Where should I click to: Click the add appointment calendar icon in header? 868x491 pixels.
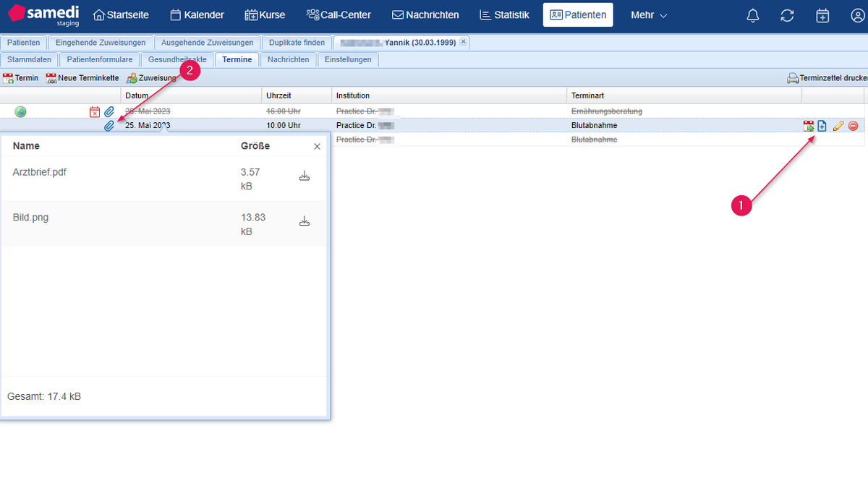822,15
